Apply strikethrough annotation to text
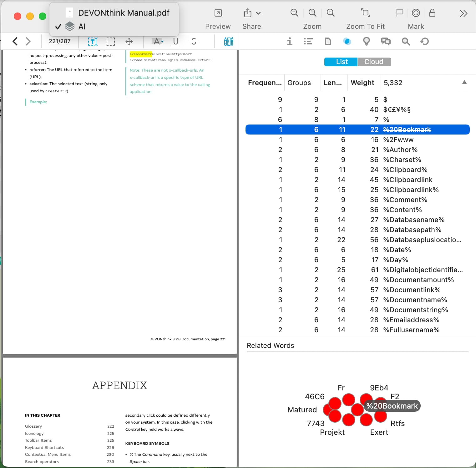This screenshot has height=468, width=476. coord(194,41)
